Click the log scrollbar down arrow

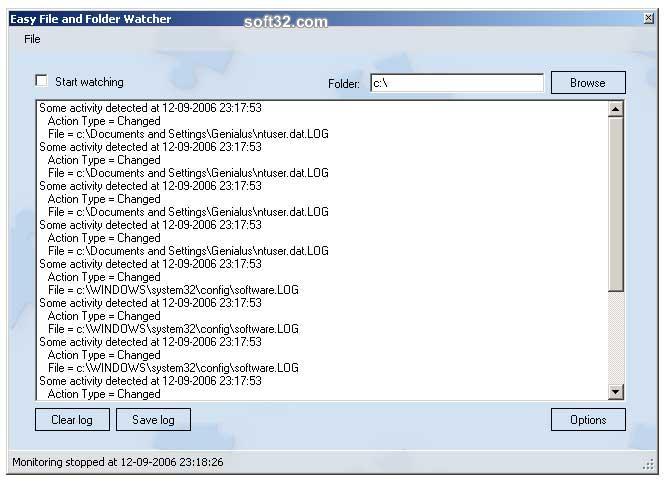615,391
